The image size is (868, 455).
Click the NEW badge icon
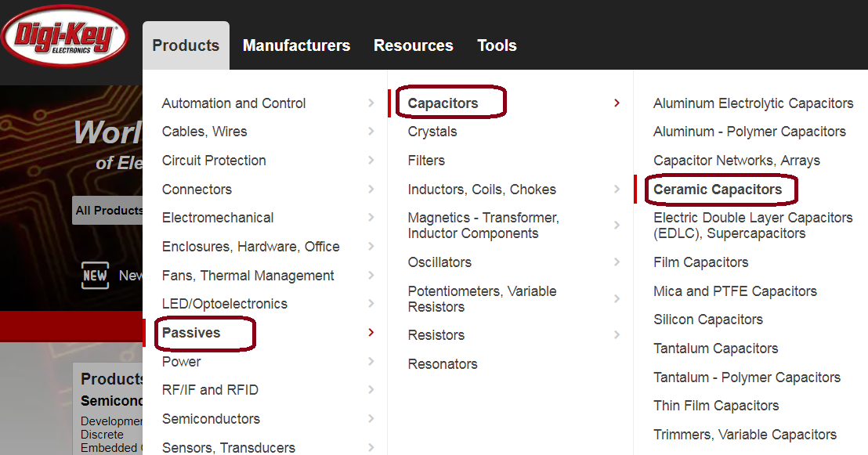[x=96, y=275]
